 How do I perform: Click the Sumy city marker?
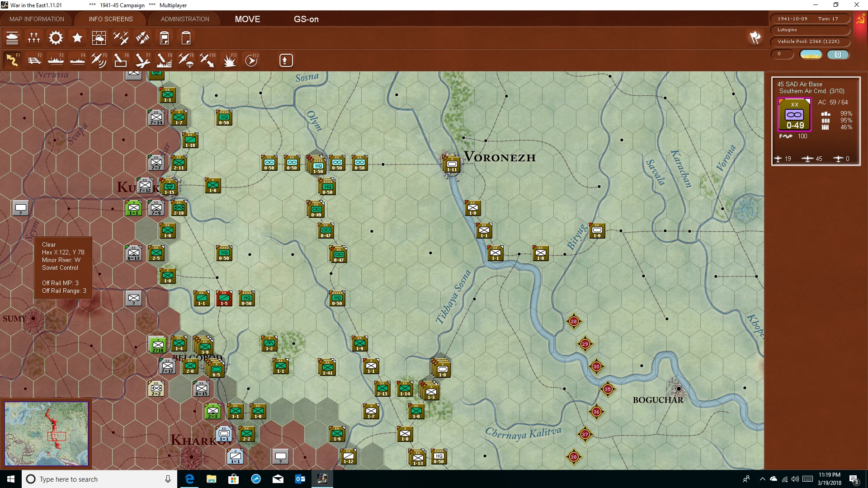pyautogui.click(x=33, y=318)
